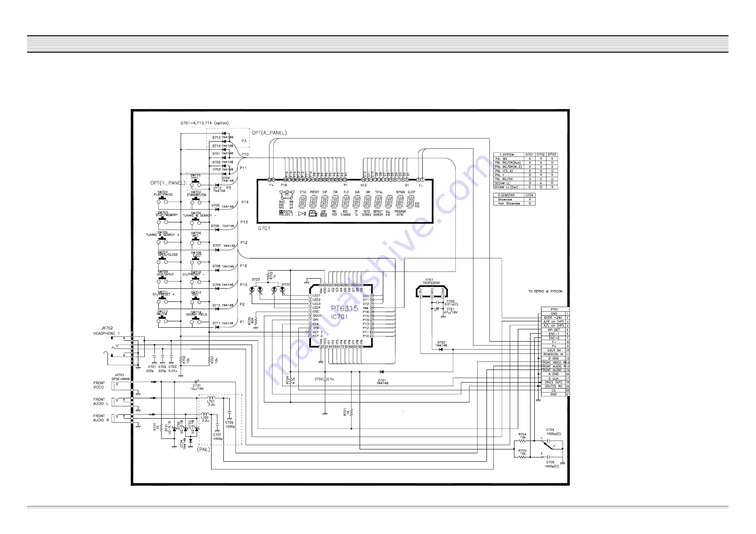Screen dimensions: 756x534
Task: Click the JK702 HEADPHONE 1 label
Action: coord(107,331)
